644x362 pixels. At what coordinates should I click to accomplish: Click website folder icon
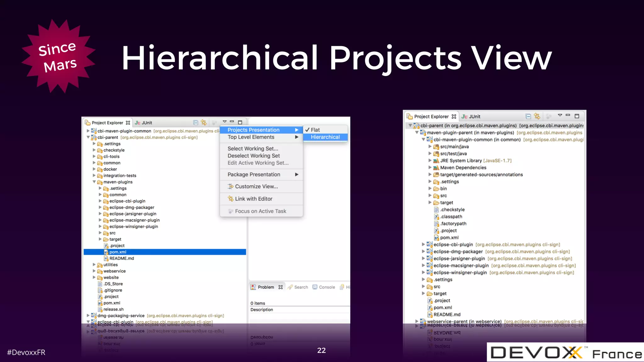click(x=100, y=278)
